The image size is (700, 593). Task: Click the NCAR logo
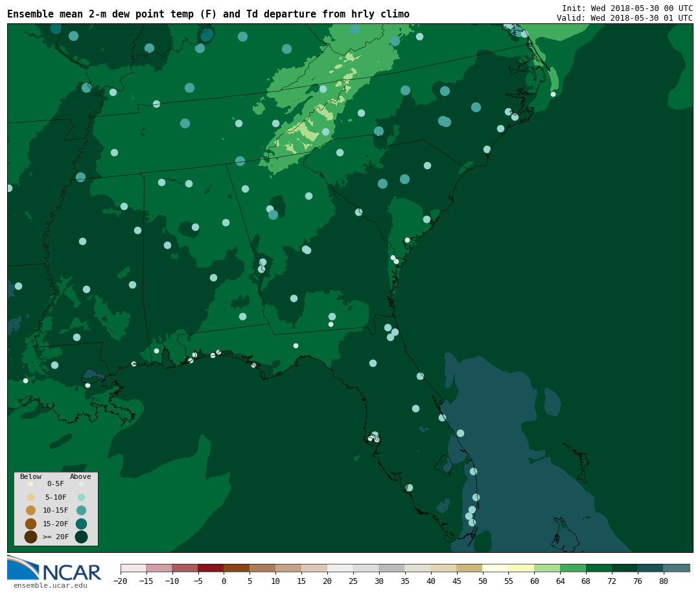54,568
